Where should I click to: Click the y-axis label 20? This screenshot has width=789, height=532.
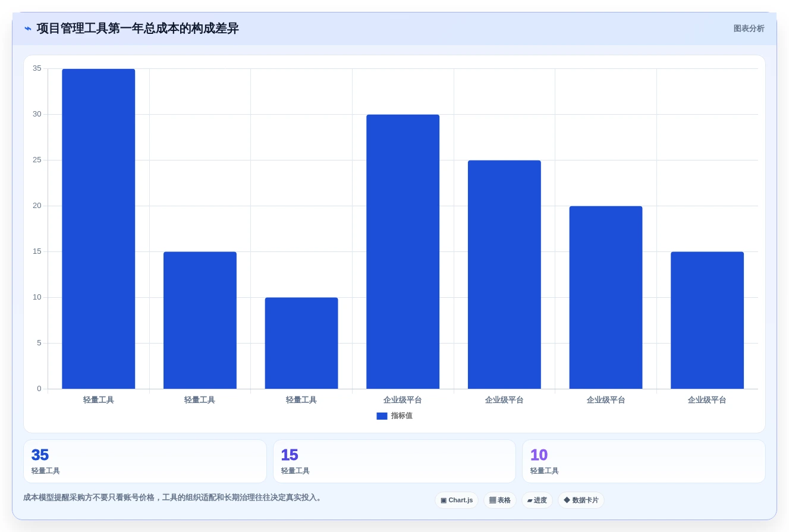coord(37,206)
